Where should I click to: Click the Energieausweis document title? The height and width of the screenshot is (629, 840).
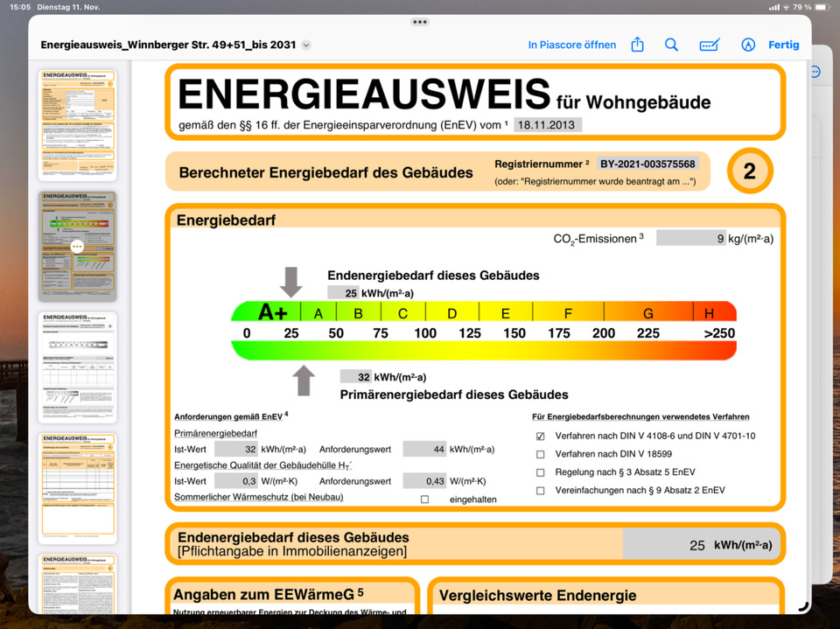(x=168, y=45)
